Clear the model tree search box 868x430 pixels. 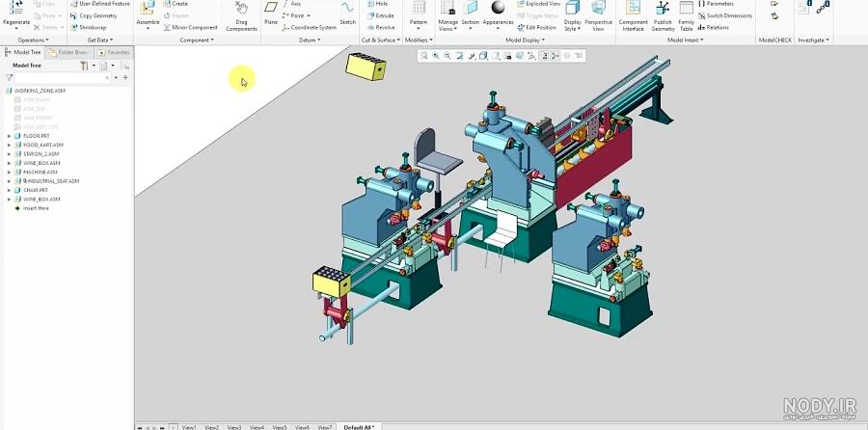click(107, 78)
